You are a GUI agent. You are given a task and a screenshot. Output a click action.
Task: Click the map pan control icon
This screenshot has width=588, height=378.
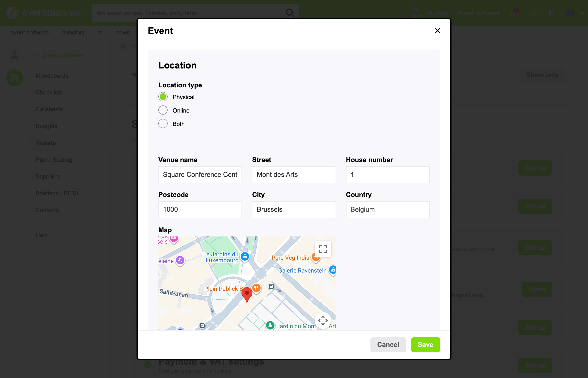pos(323,320)
